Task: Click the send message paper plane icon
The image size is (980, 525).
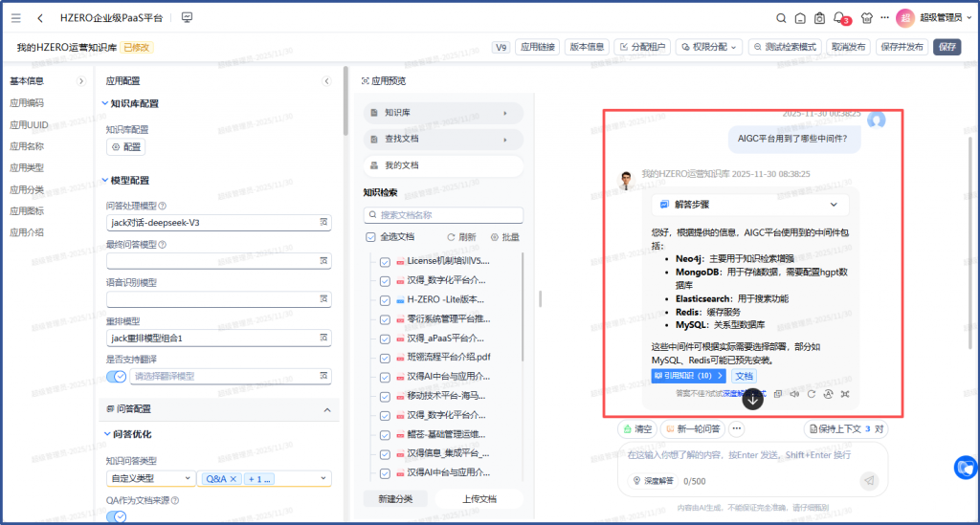Action: coord(869,480)
